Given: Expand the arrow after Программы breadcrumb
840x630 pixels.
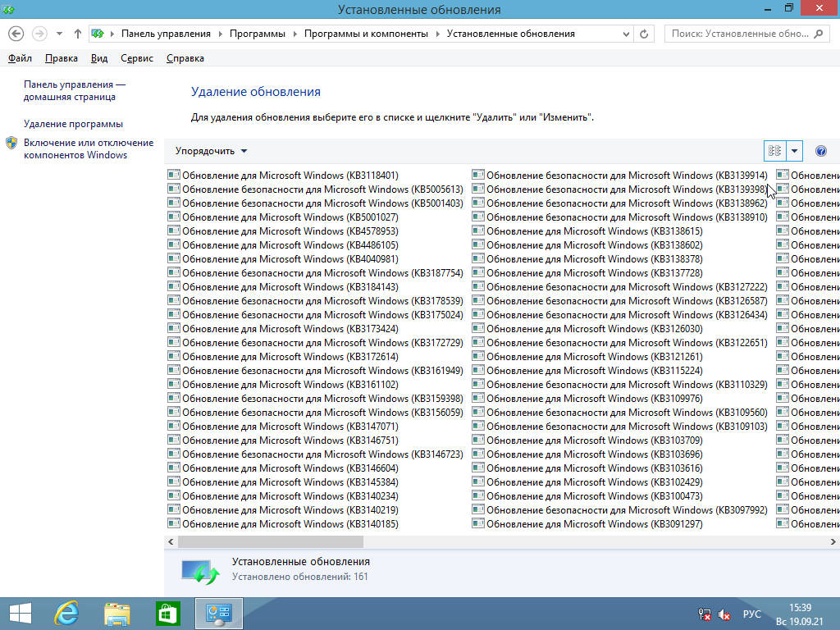Looking at the screenshot, I should [x=294, y=34].
